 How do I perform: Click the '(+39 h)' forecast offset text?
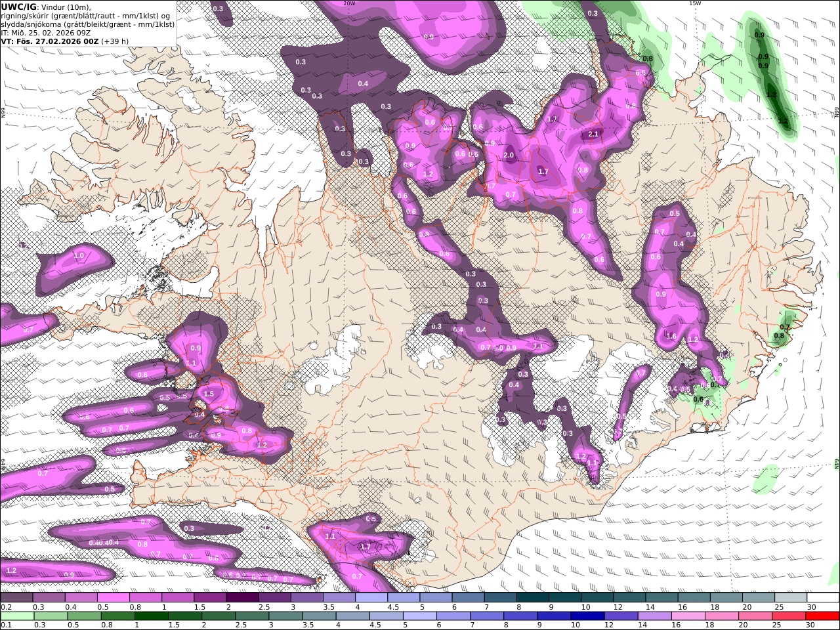(115, 41)
